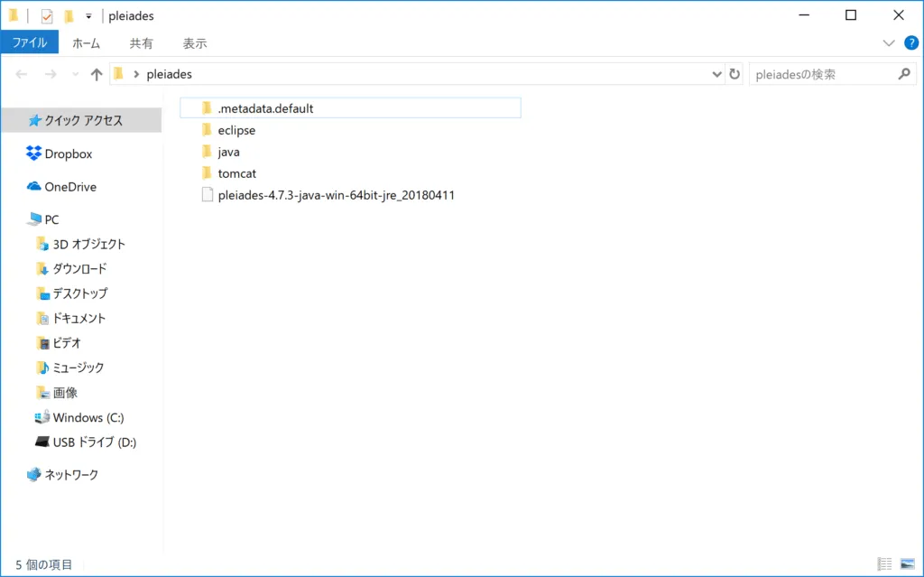Open the blue Help question mark icon
The height and width of the screenshot is (577, 924).
911,43
